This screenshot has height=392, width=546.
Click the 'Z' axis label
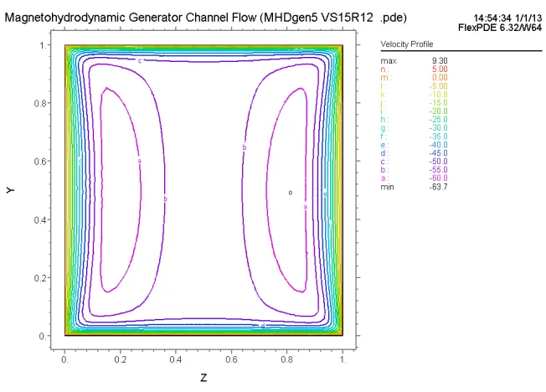(x=203, y=378)
